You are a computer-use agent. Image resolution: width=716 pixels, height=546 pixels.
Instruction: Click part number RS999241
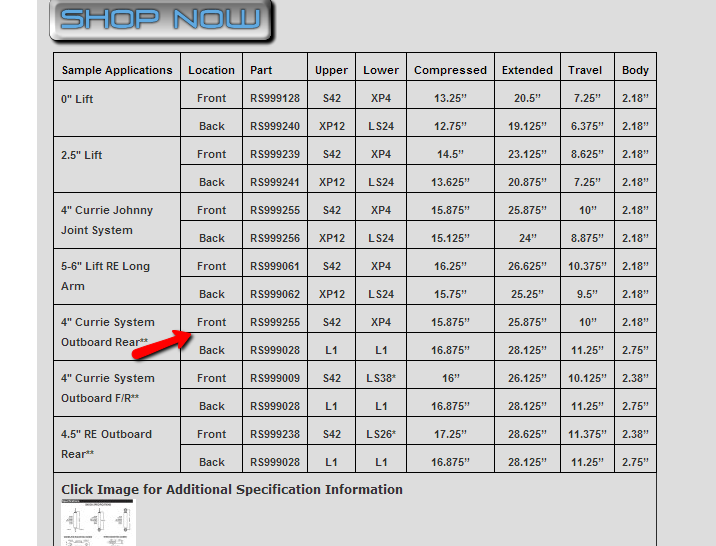(x=275, y=182)
